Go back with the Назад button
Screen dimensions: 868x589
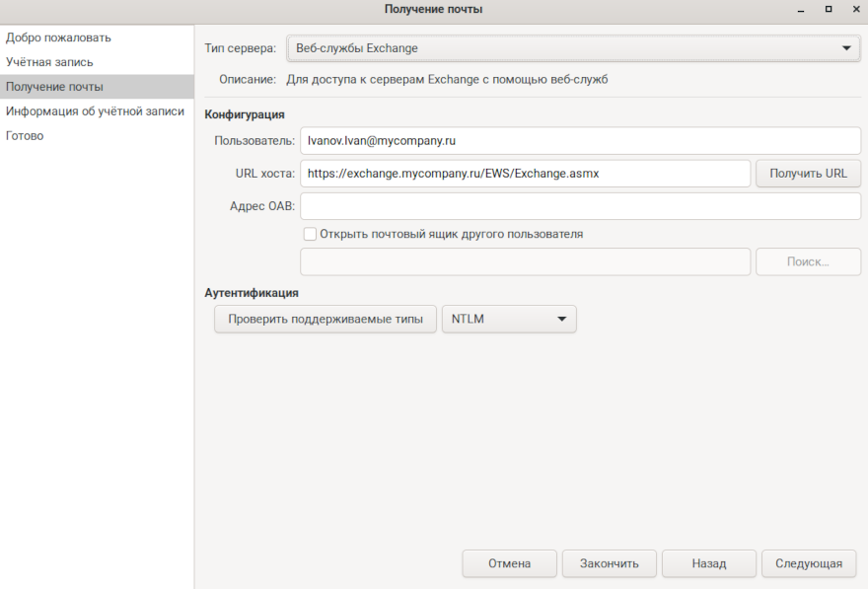[708, 564]
